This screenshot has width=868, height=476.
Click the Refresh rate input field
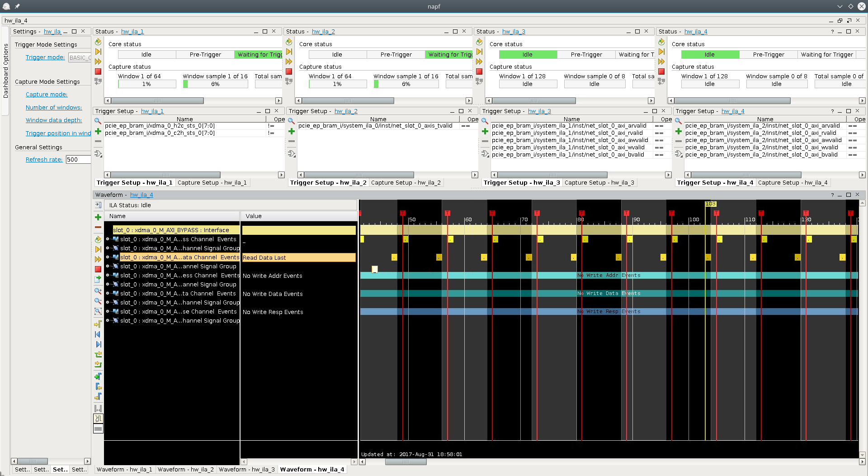pyautogui.click(x=78, y=159)
